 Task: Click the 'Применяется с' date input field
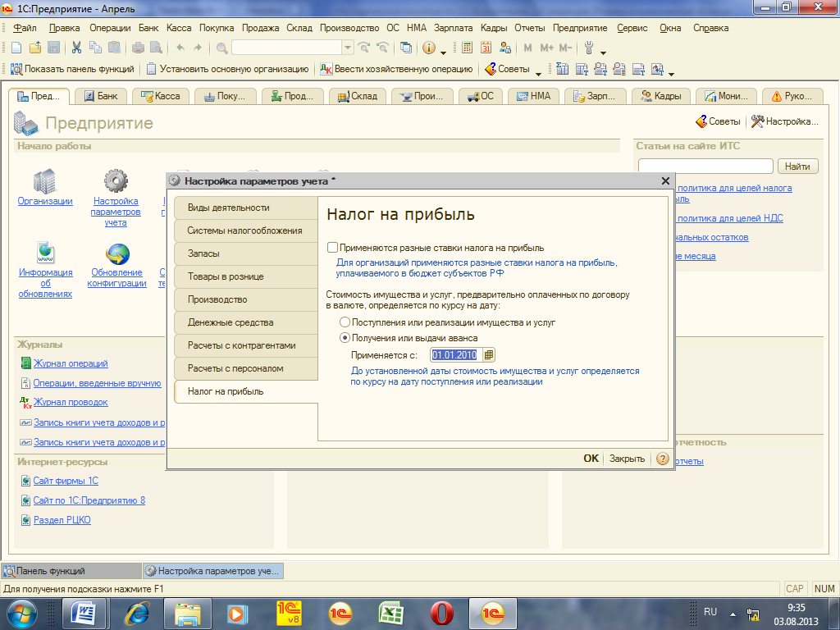pos(456,354)
